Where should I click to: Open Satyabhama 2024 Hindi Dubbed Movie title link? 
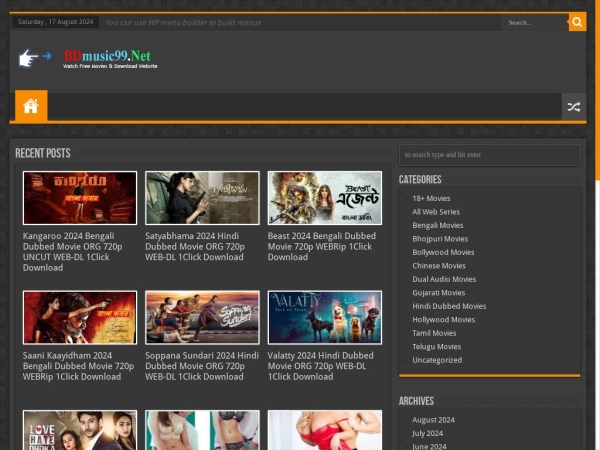195,246
